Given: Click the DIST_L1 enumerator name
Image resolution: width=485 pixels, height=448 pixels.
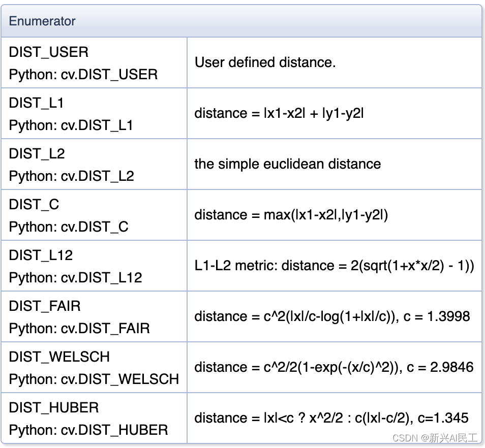Looking at the screenshot, I should [36, 103].
